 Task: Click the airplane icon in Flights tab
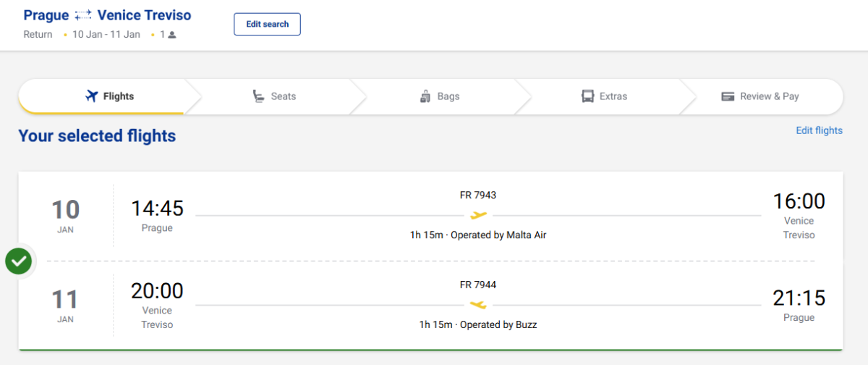click(91, 96)
